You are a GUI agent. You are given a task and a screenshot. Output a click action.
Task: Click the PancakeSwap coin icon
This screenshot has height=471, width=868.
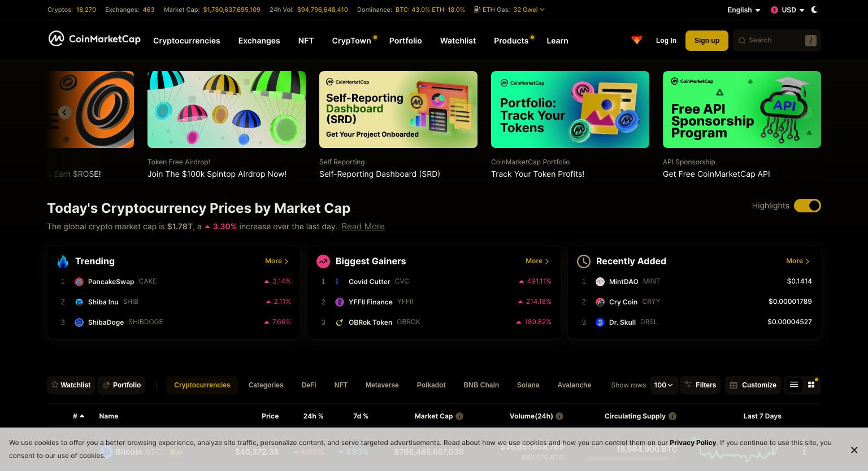pos(79,282)
